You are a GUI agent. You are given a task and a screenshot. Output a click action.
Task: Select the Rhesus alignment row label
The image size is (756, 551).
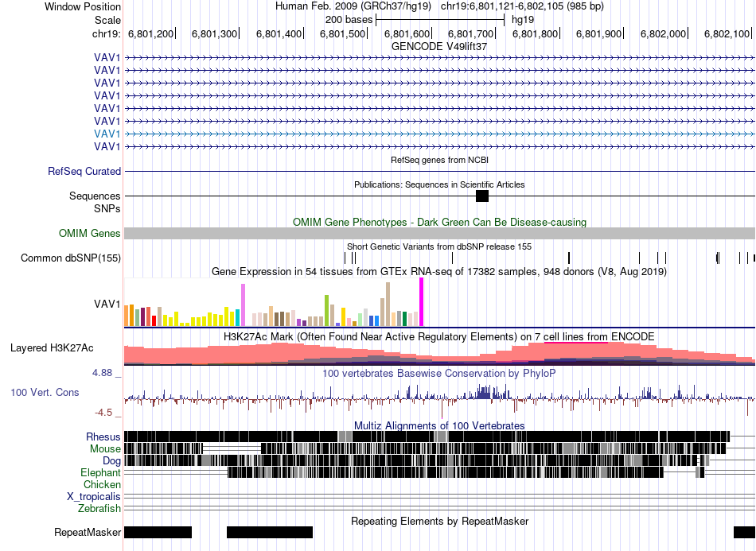pyautogui.click(x=103, y=437)
